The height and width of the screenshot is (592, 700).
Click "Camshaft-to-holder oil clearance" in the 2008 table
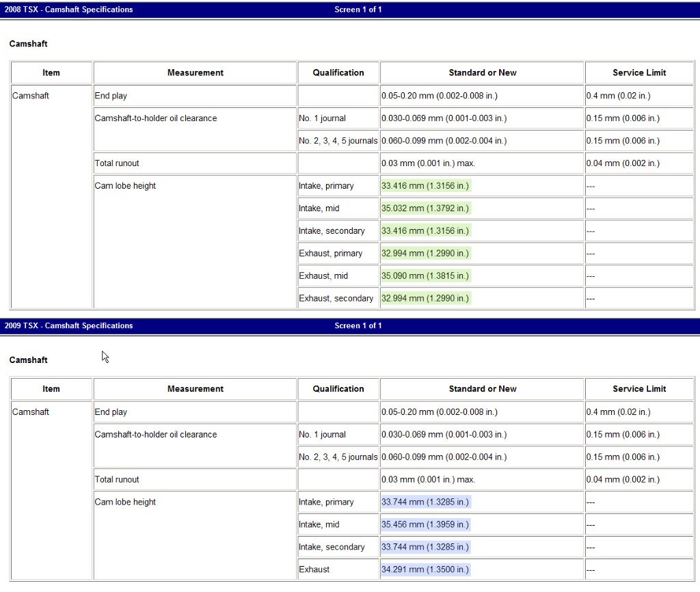tap(156, 118)
